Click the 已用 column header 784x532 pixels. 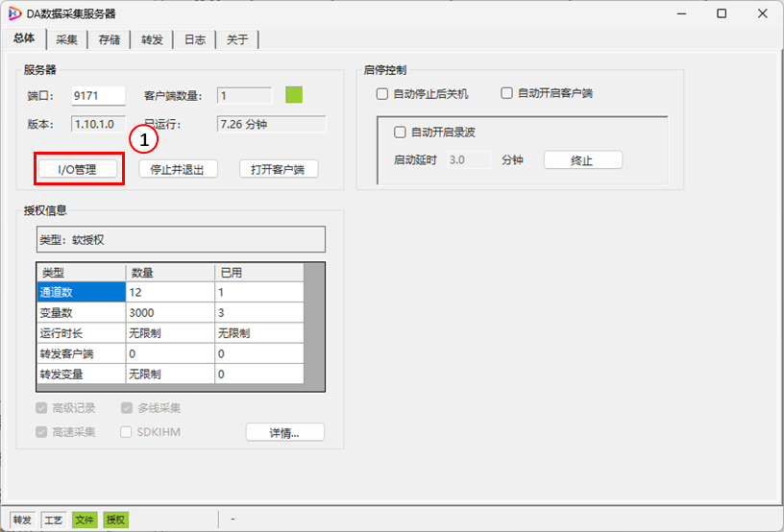[x=259, y=273]
